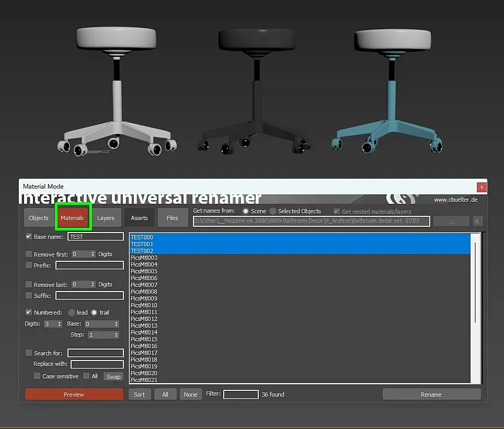Adjust the Digits spinner arrows
504x429 pixels.
pos(59,324)
